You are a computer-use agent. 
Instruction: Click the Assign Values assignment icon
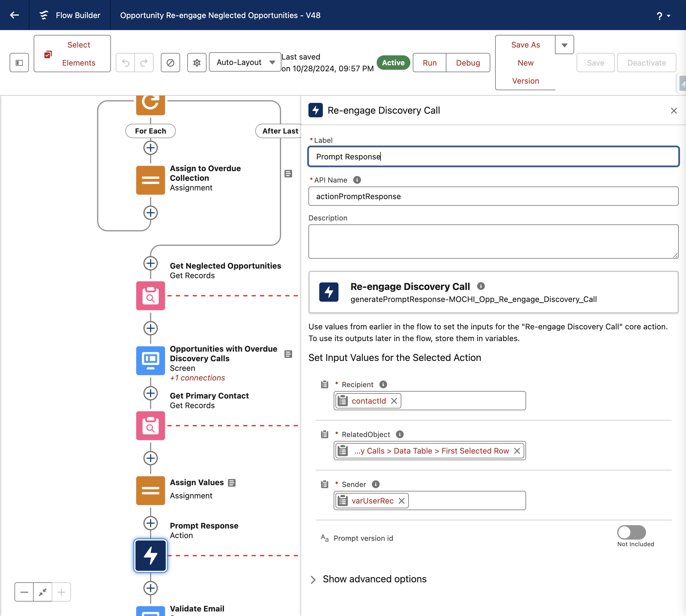coord(151,491)
